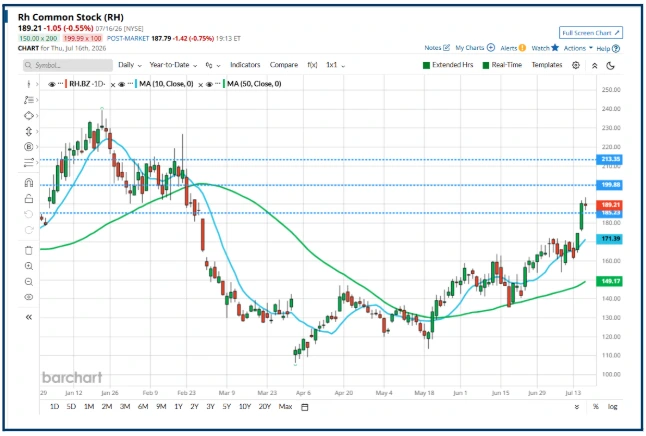Click the undo arrow icon
The width and height of the screenshot is (646, 436).
point(28,214)
